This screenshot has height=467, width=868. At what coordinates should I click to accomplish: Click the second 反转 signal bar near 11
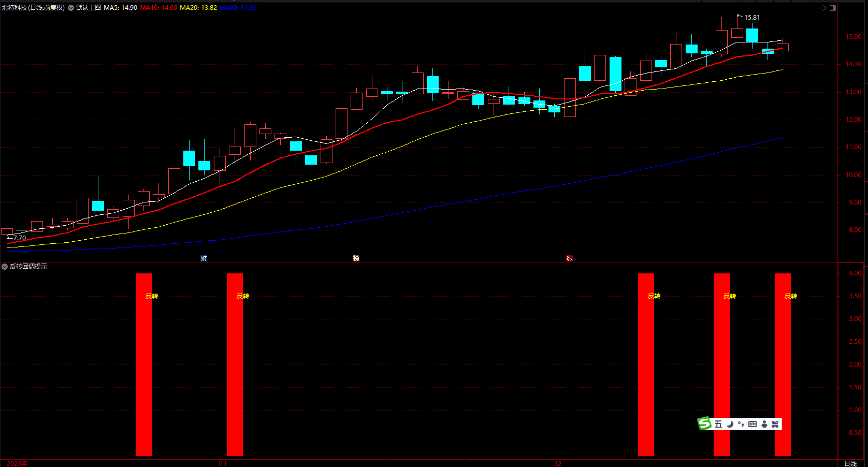tap(235, 364)
